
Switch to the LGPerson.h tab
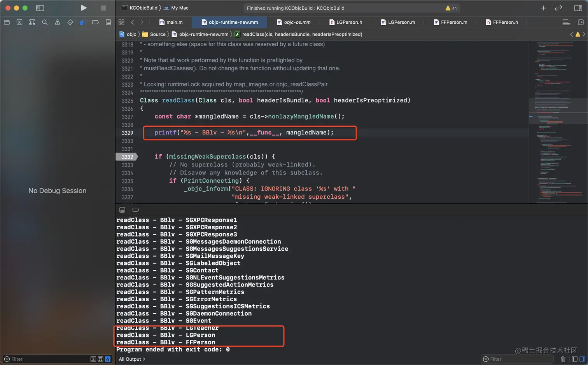pos(346,22)
